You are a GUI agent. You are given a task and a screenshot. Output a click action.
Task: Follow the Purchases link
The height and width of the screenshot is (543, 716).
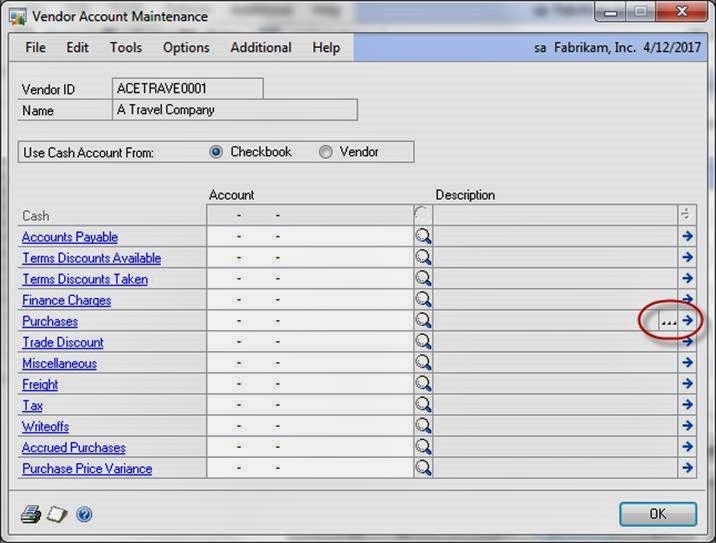point(50,321)
